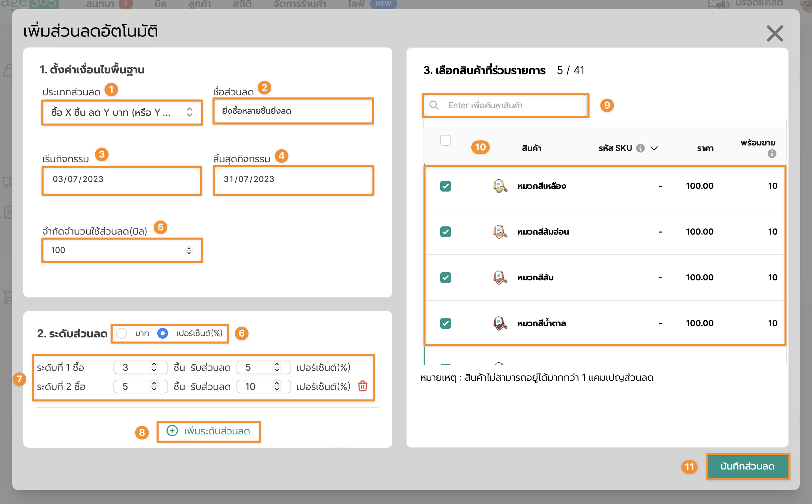Click the เริ่มกิจกรรม start date field
The image size is (812, 504).
[122, 179]
